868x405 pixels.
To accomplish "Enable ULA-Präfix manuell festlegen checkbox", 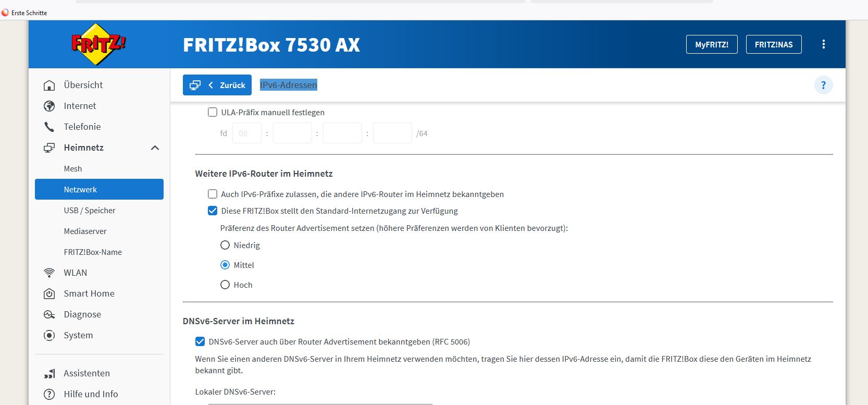I will click(213, 112).
